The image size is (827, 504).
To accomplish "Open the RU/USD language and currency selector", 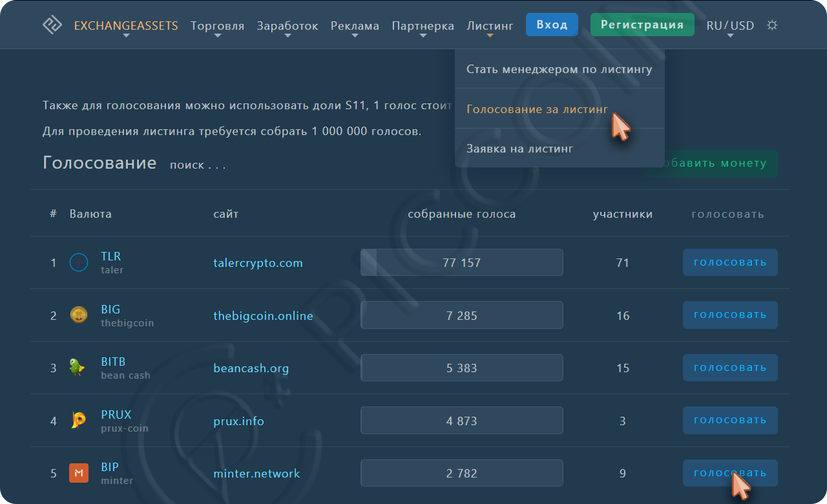I will pyautogui.click(x=730, y=26).
